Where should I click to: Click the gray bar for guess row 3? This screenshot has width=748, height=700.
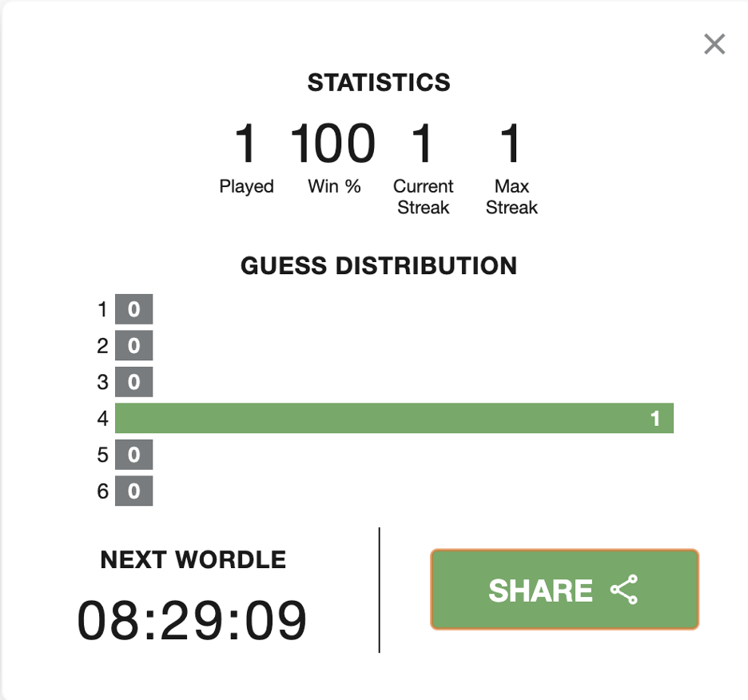click(x=133, y=382)
